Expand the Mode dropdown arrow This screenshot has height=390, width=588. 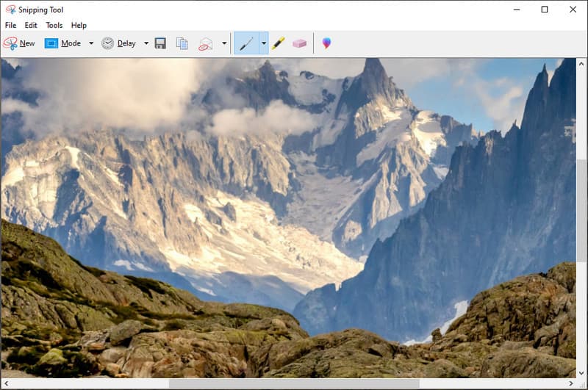click(x=91, y=43)
